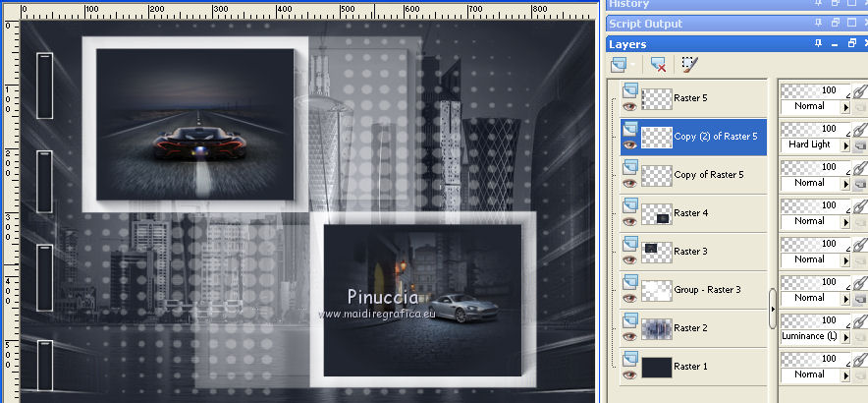Select the Raster 4 layer name
868x403 pixels.
click(690, 213)
